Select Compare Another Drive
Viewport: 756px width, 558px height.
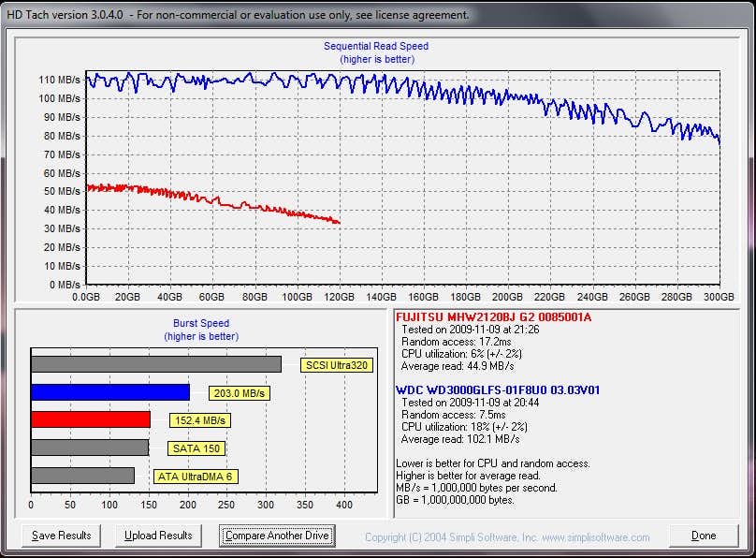click(277, 536)
